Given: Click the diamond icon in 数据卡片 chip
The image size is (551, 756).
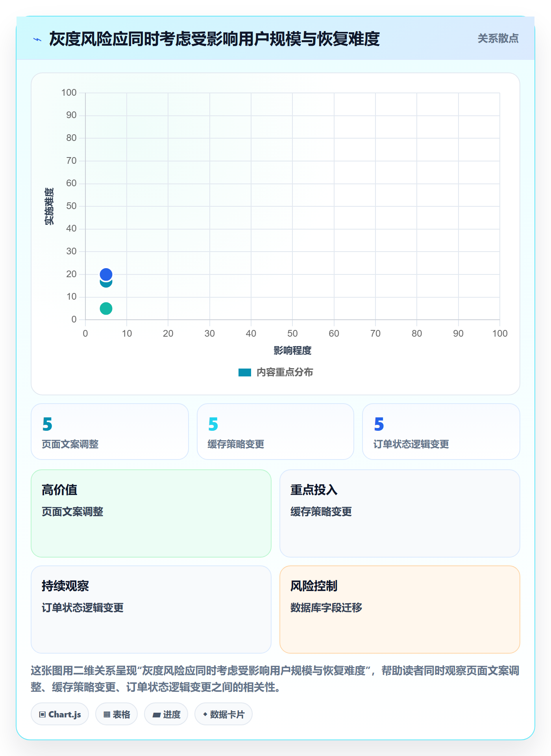Looking at the screenshot, I should (x=205, y=714).
